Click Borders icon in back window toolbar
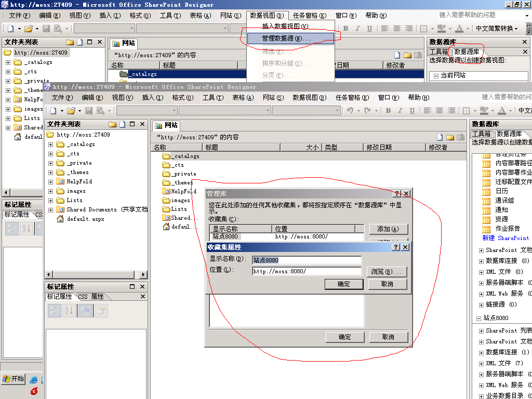 424,29
